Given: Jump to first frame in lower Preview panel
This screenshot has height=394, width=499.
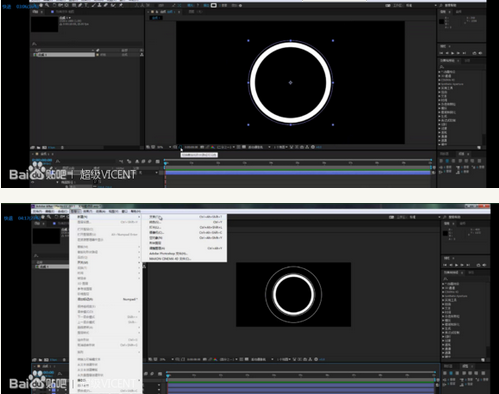Looking at the screenshot, I should coord(445,265).
